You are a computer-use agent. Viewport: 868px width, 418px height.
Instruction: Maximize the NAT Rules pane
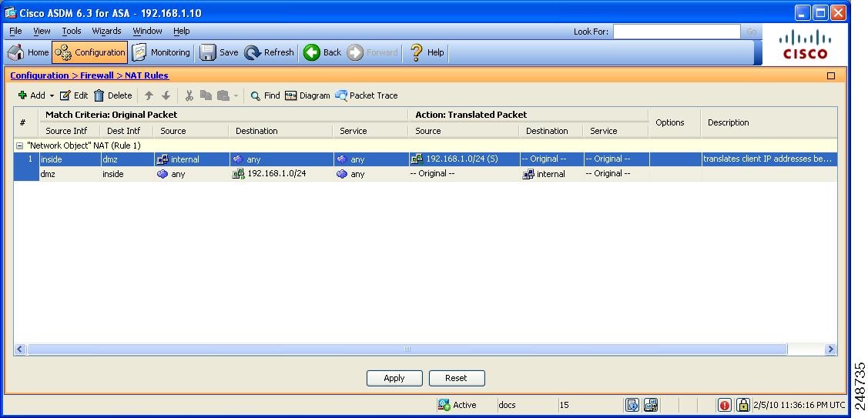(831, 76)
